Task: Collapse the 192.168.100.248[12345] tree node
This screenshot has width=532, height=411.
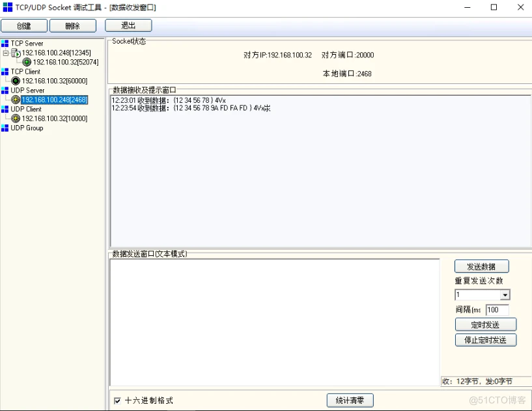Action: click(x=5, y=52)
